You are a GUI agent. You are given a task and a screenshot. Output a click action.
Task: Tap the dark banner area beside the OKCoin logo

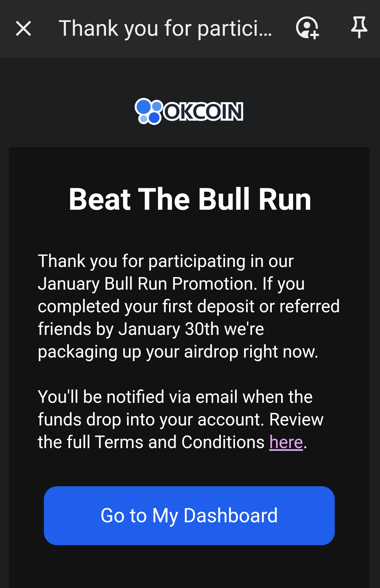pos(305,111)
